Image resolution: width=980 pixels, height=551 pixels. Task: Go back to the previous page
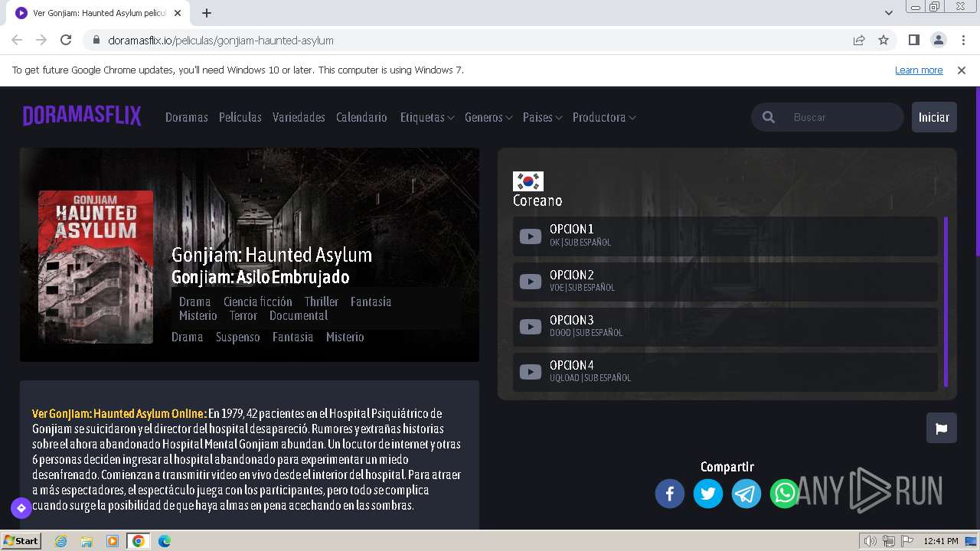coord(17,40)
